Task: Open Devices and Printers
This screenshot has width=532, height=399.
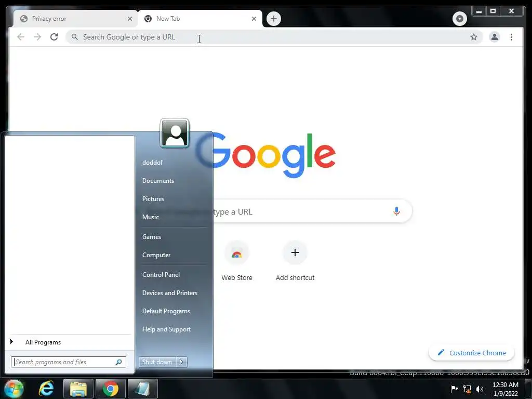Action: pyautogui.click(x=170, y=293)
